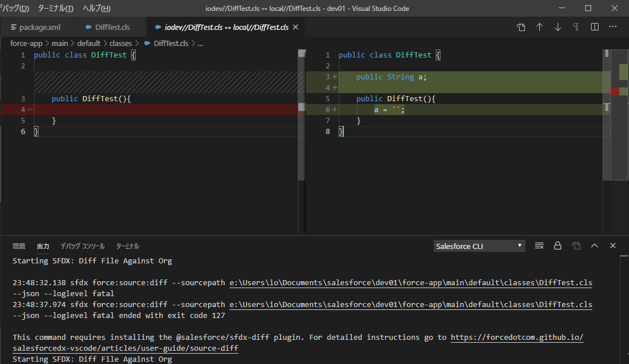Screen dimensions: 629x364
Task: Click line number 3 in left pane gutter
Action: point(23,99)
